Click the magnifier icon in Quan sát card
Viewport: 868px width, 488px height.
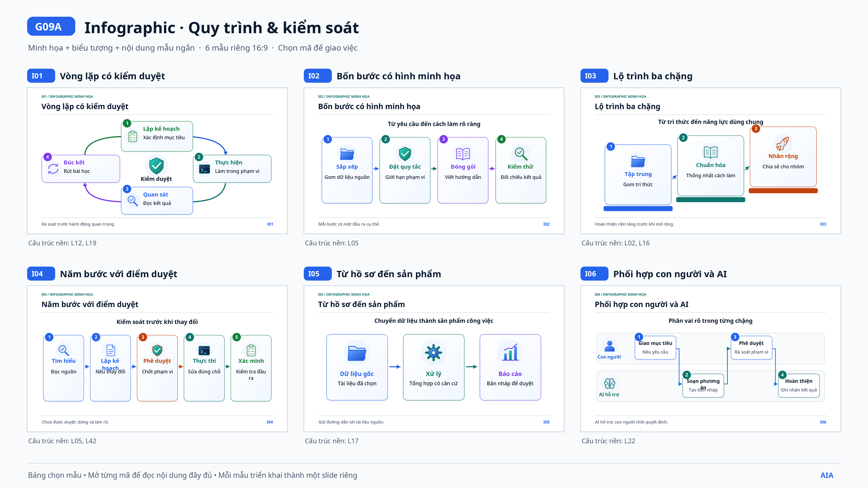(x=133, y=201)
